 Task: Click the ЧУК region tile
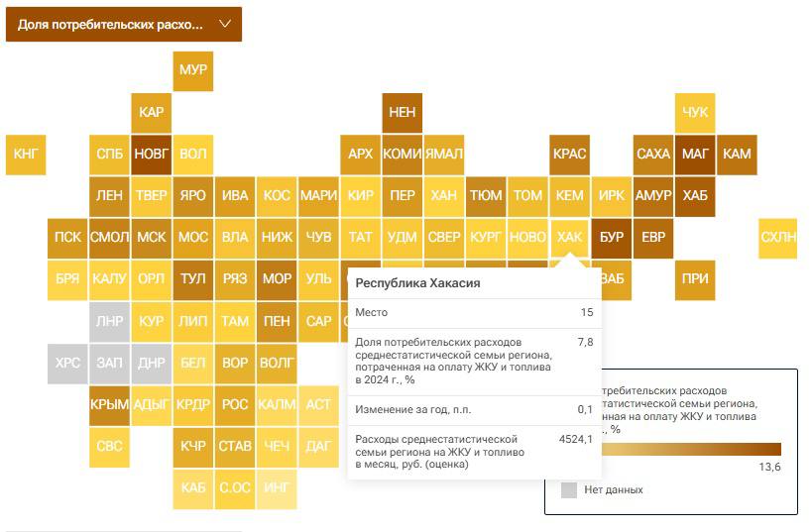(695, 113)
